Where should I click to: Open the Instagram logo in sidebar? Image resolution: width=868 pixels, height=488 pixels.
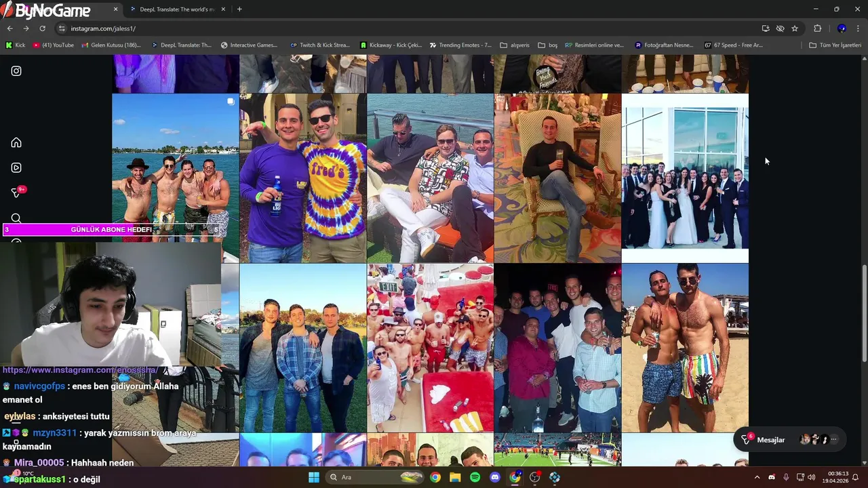pyautogui.click(x=16, y=71)
